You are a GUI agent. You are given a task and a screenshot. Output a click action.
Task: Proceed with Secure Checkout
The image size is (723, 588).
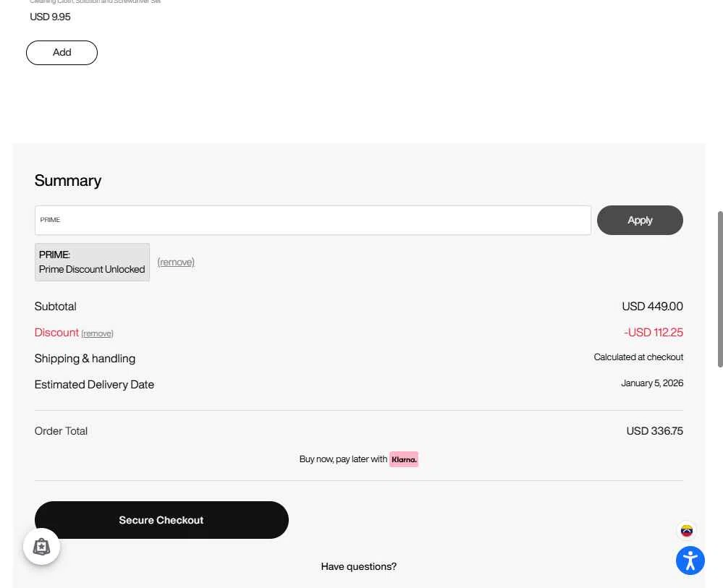coord(161,520)
